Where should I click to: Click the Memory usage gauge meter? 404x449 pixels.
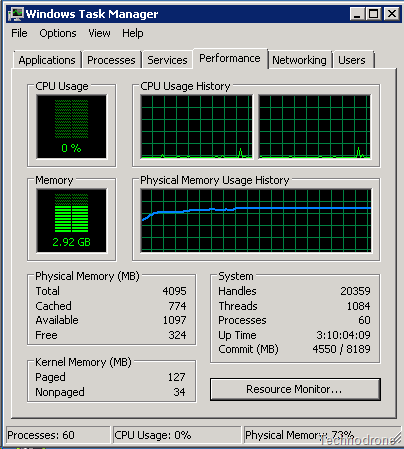point(72,220)
